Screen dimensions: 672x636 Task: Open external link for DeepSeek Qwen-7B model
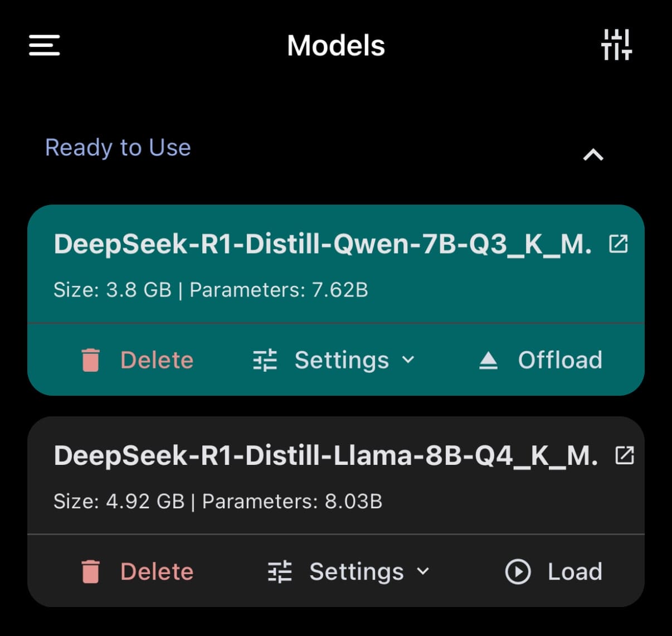click(619, 244)
